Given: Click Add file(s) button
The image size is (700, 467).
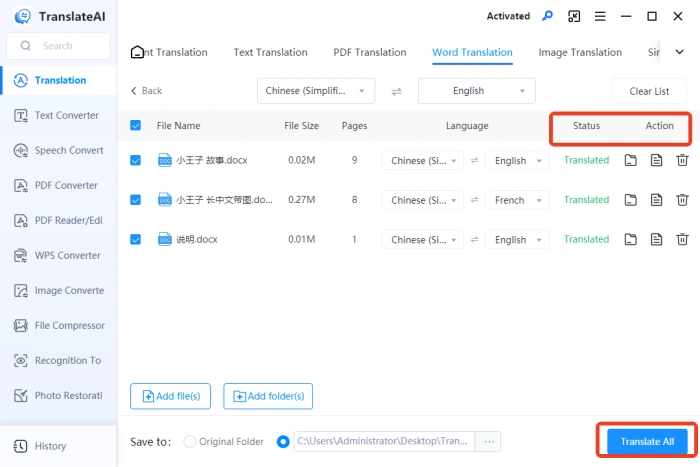Looking at the screenshot, I should point(171,396).
